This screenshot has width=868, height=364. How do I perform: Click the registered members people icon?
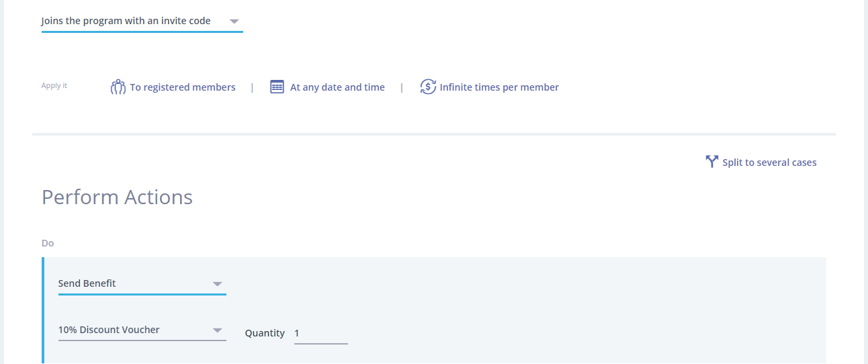(x=118, y=87)
